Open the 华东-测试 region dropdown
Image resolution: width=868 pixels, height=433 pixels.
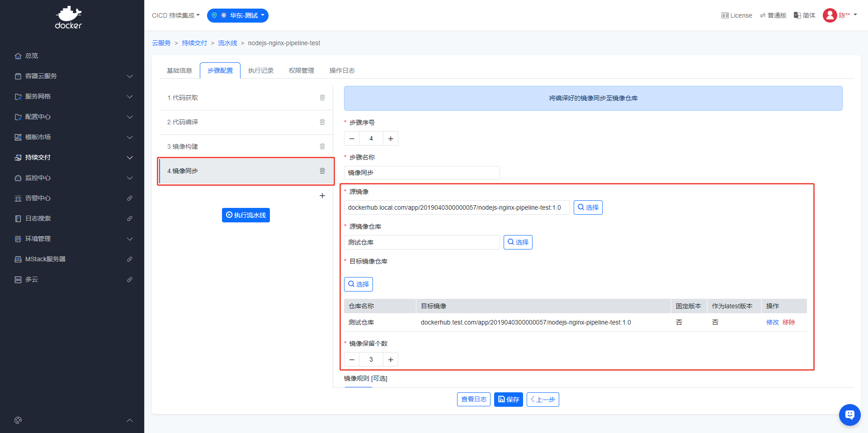238,15
